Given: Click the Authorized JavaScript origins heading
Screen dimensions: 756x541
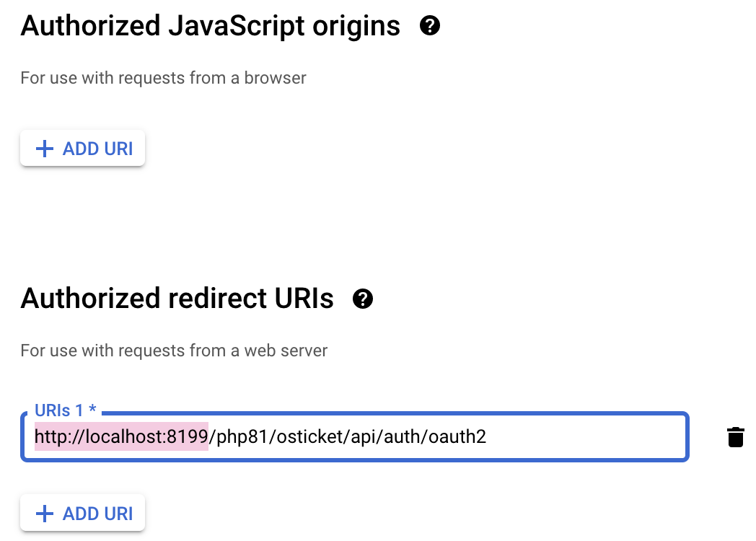Looking at the screenshot, I should coord(209,26).
